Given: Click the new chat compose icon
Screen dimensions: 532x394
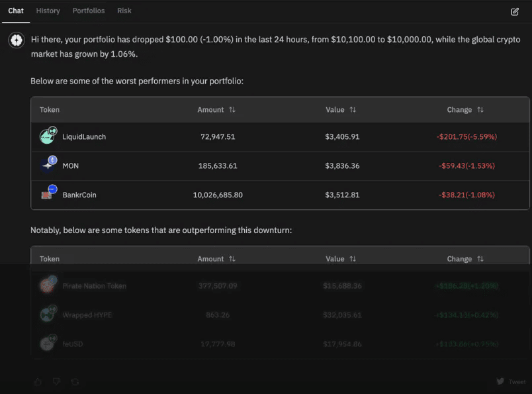Looking at the screenshot, I should point(515,11).
